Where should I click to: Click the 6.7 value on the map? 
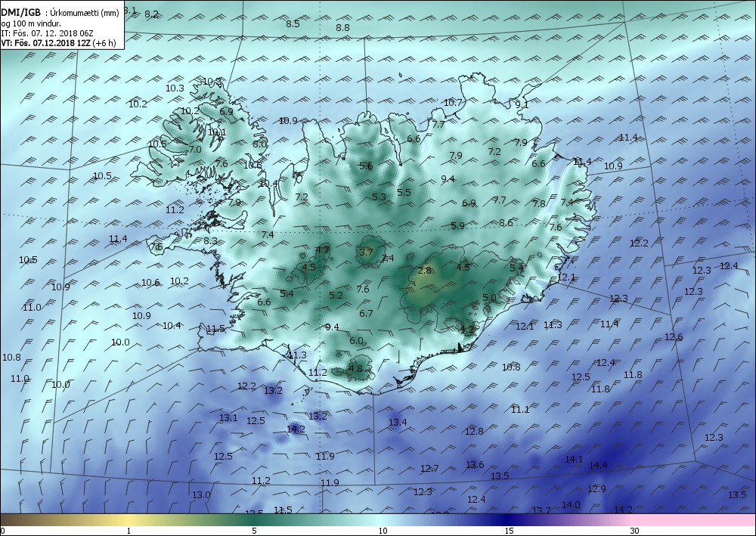(366, 313)
